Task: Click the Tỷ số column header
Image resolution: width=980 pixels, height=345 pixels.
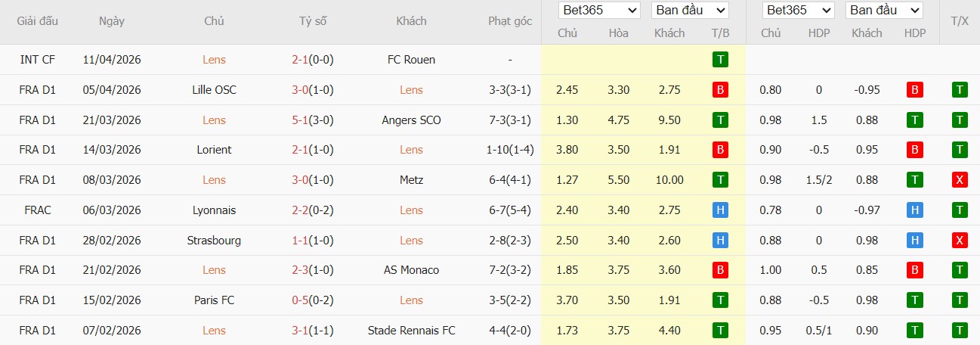Action: pyautogui.click(x=313, y=21)
